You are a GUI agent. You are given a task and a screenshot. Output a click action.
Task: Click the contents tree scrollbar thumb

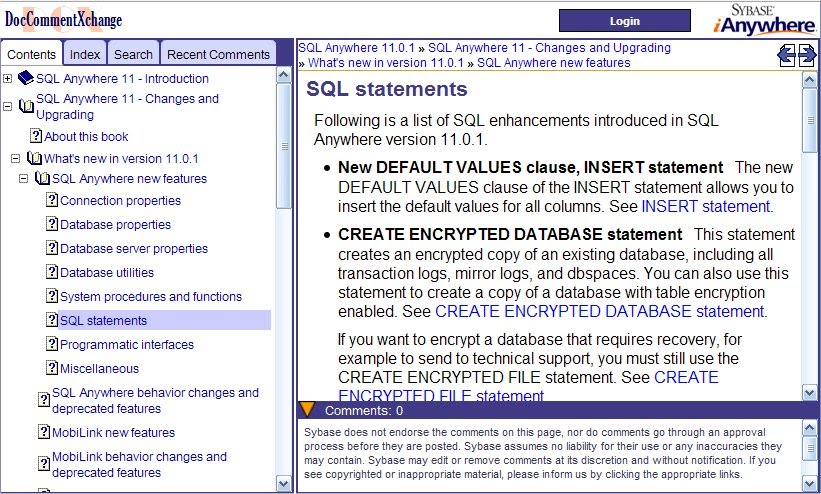pyautogui.click(x=283, y=146)
